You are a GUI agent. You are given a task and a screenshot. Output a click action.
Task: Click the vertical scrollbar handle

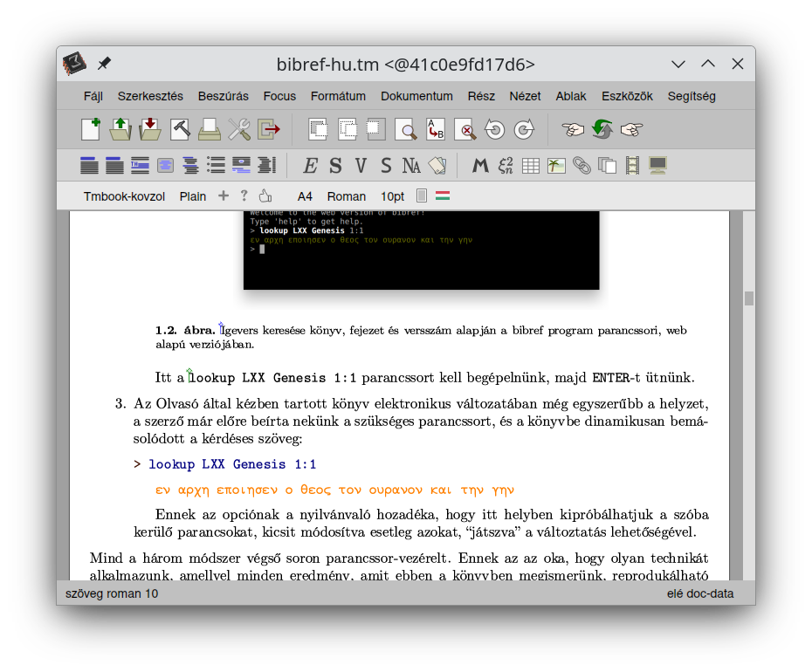[x=748, y=298]
